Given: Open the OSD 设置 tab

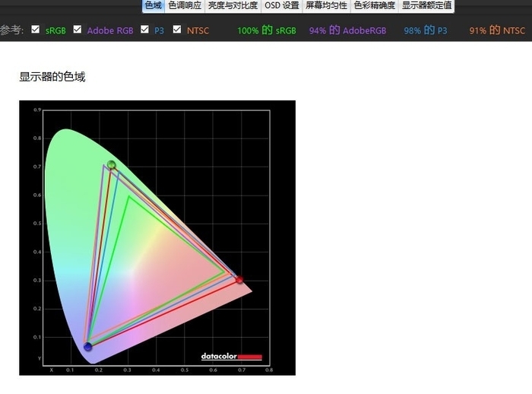Looking at the screenshot, I should pos(282,6).
